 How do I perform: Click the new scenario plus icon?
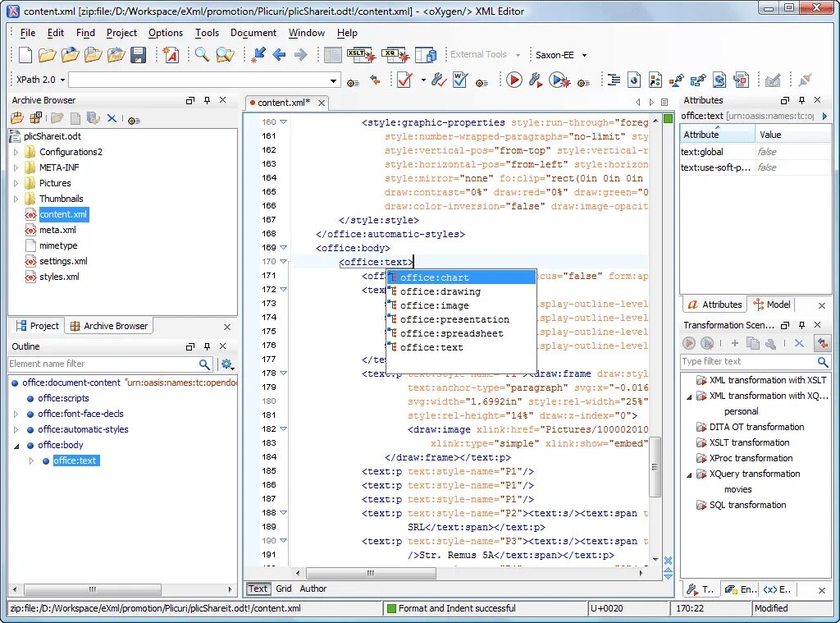[734, 343]
